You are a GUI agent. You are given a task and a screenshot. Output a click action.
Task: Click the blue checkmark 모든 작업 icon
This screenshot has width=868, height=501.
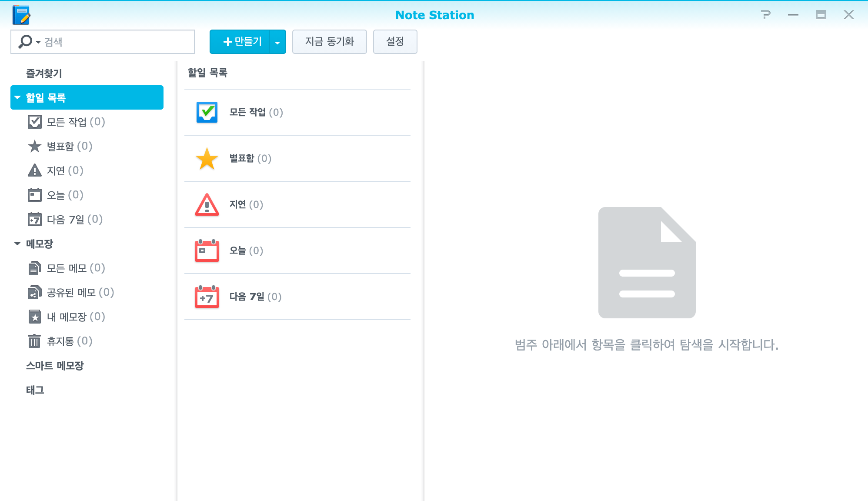207,112
